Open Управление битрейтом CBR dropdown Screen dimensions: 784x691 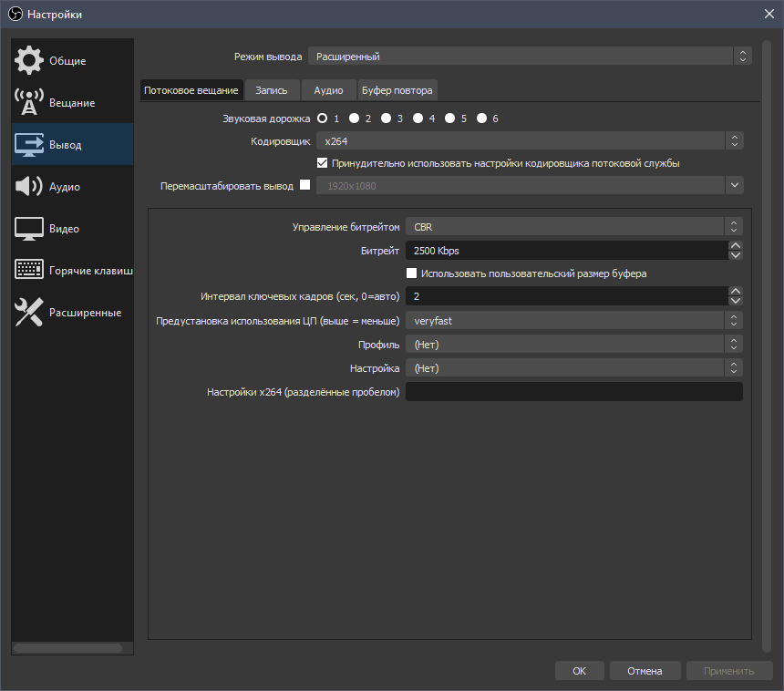pos(573,226)
